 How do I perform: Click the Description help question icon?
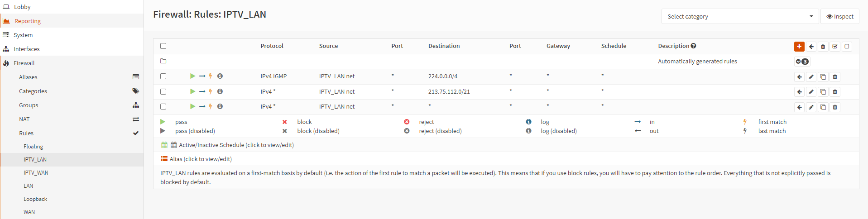point(694,46)
